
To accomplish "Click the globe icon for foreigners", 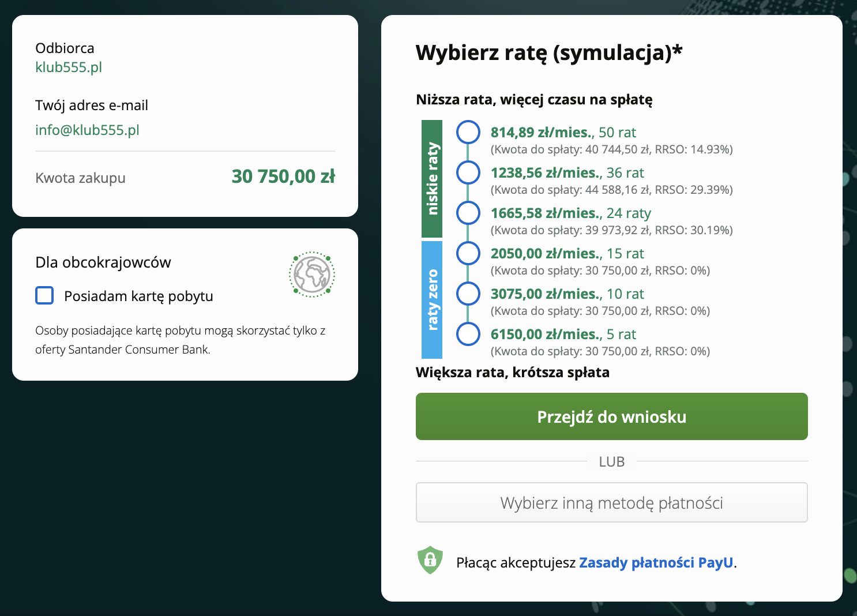I will (x=311, y=275).
